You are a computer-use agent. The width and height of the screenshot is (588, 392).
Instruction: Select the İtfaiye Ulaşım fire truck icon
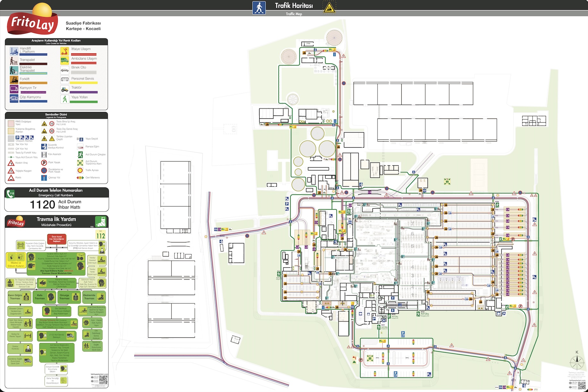coord(65,51)
